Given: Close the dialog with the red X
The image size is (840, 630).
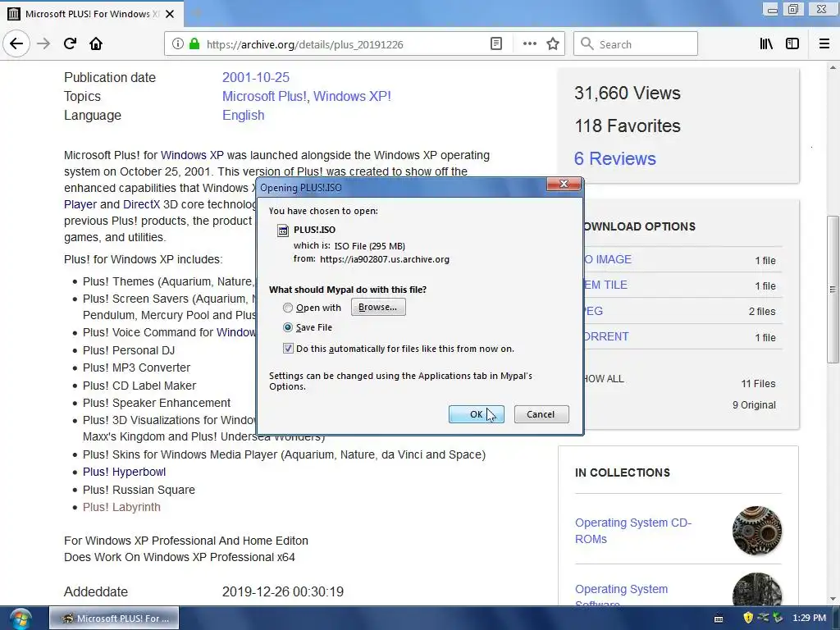Looking at the screenshot, I should 564,184.
